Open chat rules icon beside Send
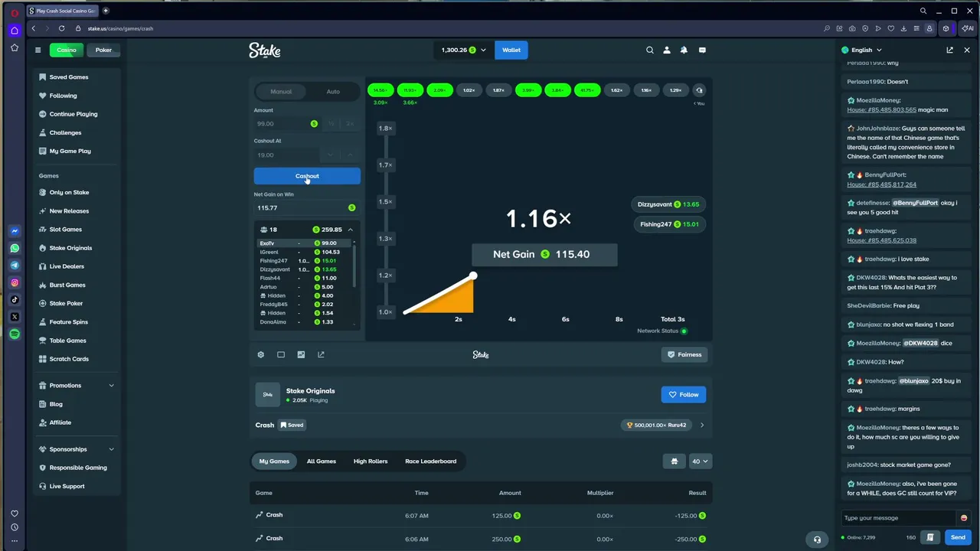 click(x=930, y=537)
